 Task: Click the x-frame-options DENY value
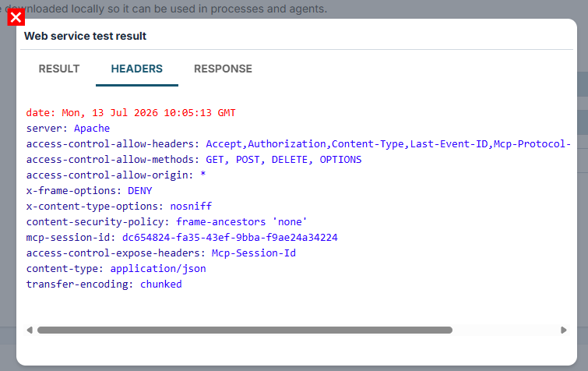[x=140, y=191]
